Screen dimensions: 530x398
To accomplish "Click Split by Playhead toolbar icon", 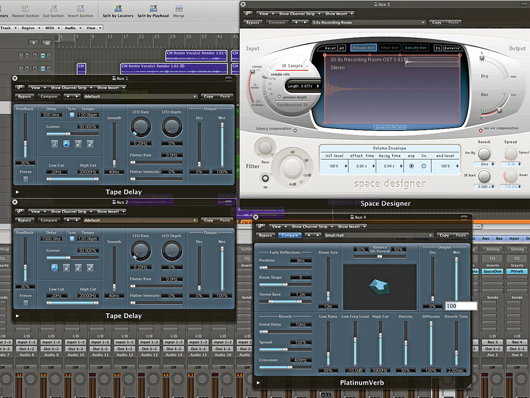I will pyautogui.click(x=153, y=8).
